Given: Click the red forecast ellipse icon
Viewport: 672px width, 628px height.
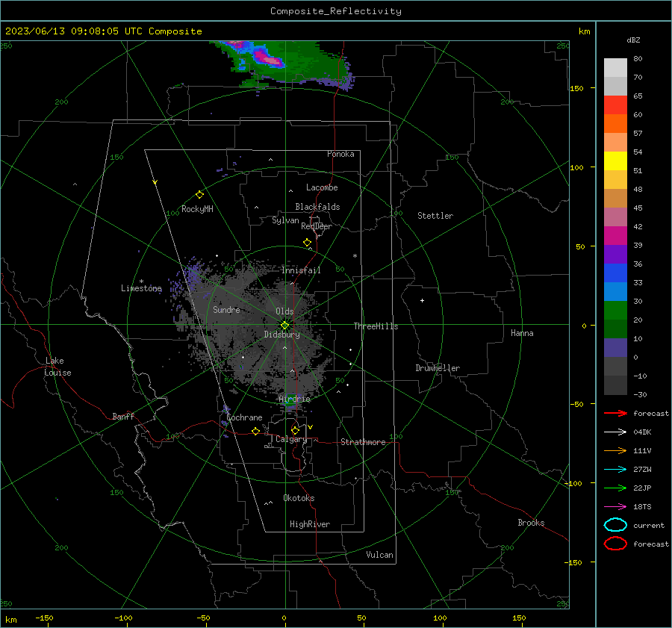Looking at the screenshot, I should (x=615, y=544).
